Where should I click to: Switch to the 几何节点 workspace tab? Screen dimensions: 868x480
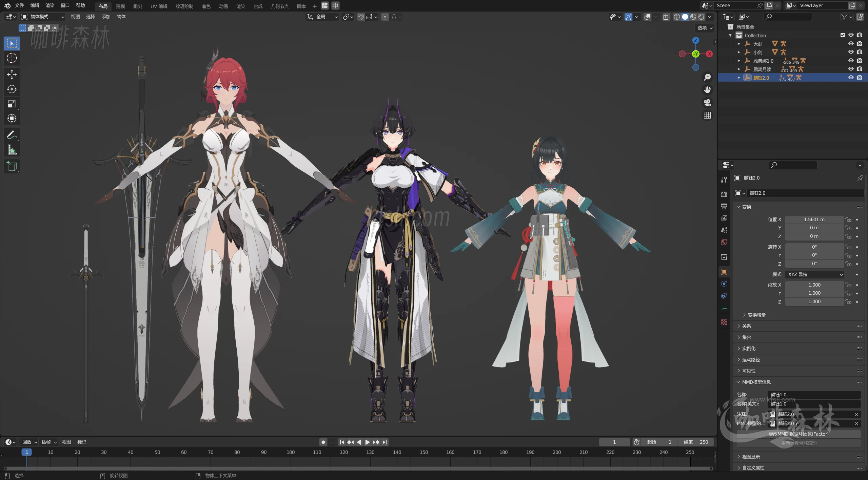[280, 6]
